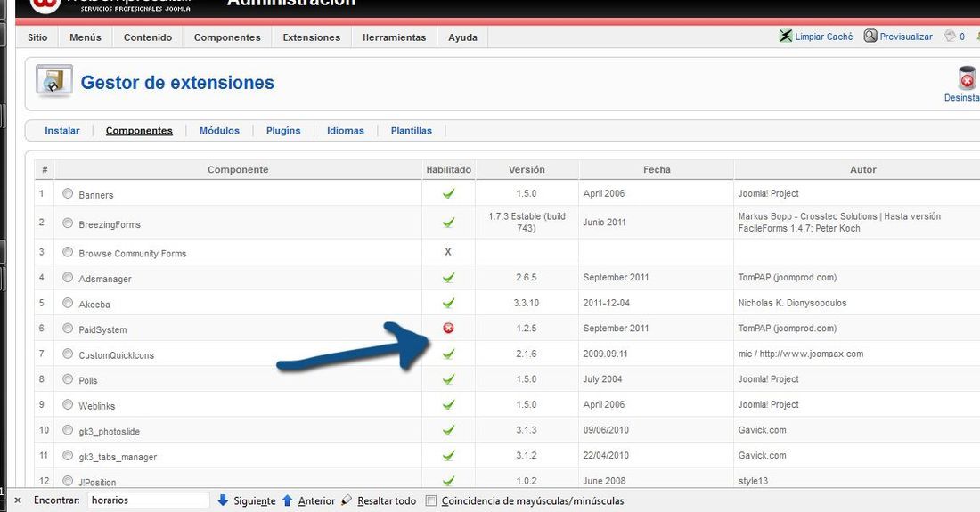This screenshot has width=980, height=512.
Task: Click the X status for Browse Community Forms
Action: pyautogui.click(x=447, y=252)
